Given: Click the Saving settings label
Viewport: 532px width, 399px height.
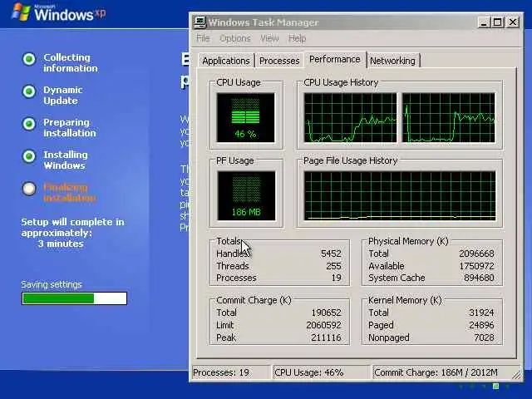Looking at the screenshot, I should [x=52, y=284].
